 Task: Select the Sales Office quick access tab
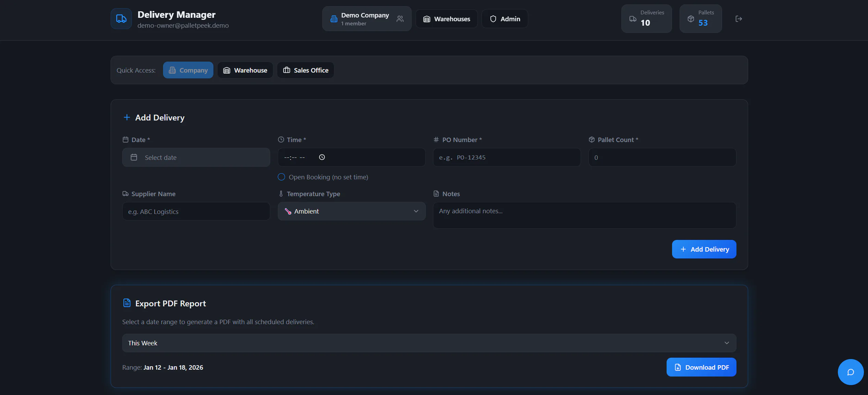click(x=306, y=70)
